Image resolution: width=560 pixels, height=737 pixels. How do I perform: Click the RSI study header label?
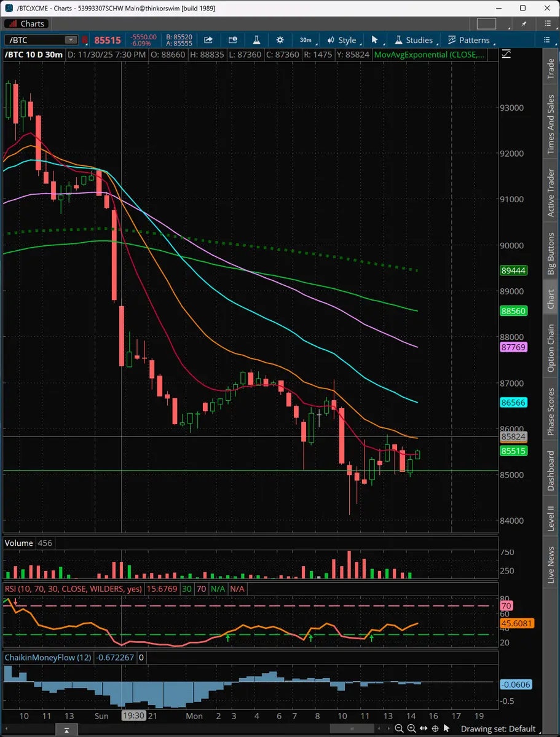click(x=73, y=588)
